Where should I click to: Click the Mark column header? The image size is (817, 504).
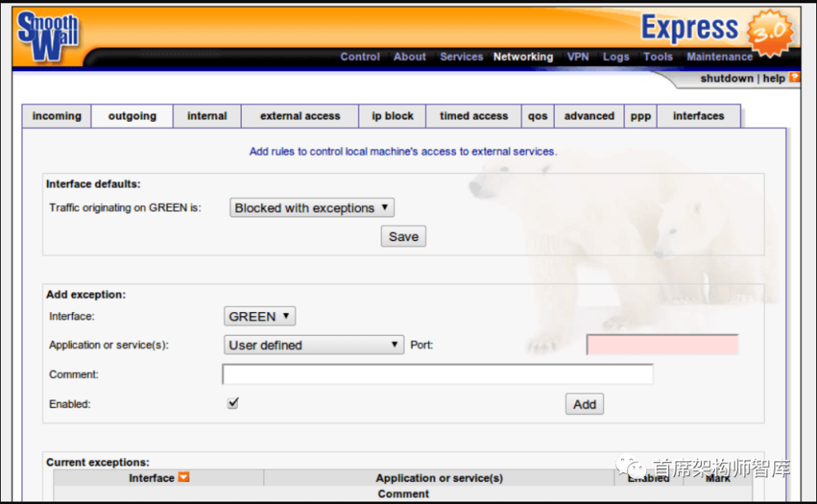717,478
